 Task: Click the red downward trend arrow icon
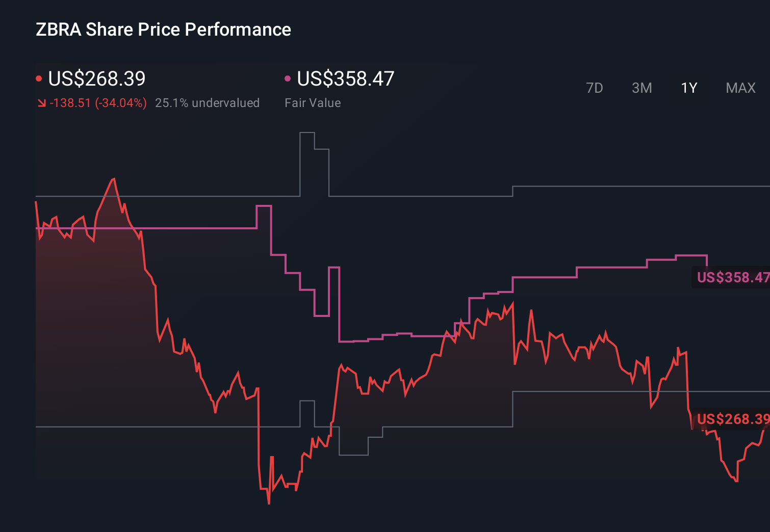tap(41, 103)
